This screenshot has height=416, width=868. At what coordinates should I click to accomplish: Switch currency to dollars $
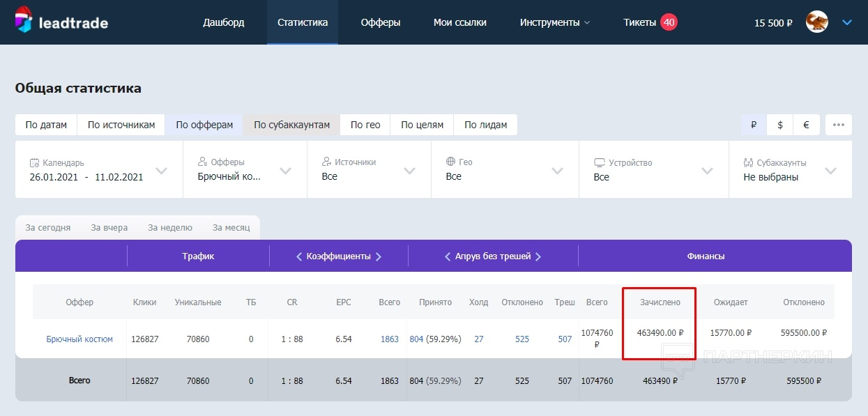780,125
